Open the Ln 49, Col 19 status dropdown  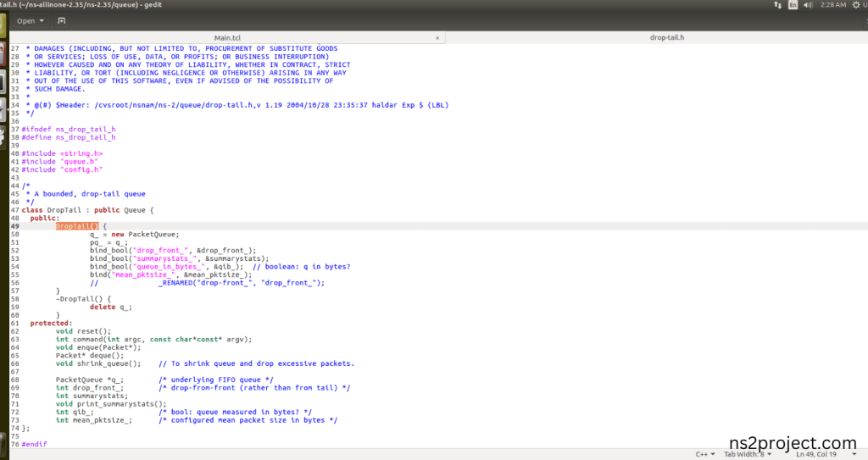tap(826, 454)
